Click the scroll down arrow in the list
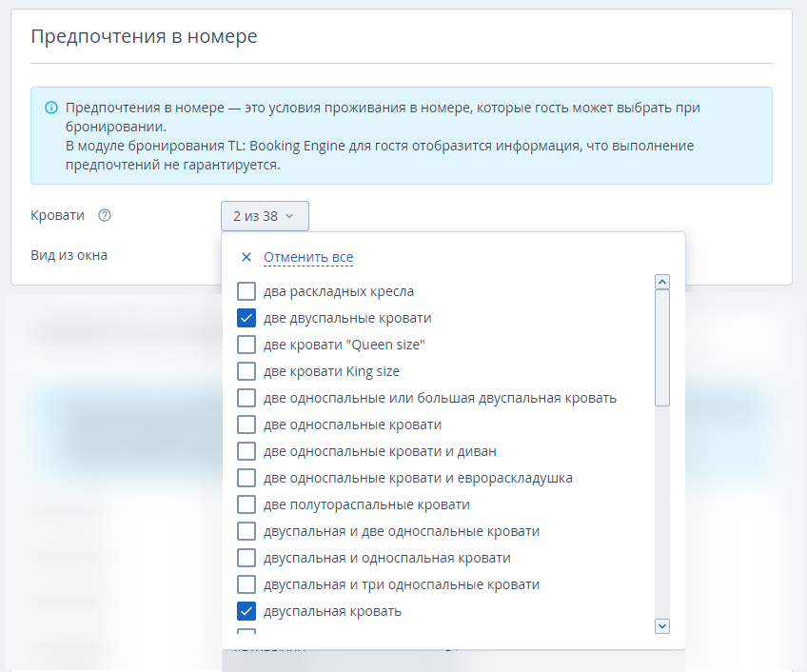807x672 pixels. (x=661, y=626)
